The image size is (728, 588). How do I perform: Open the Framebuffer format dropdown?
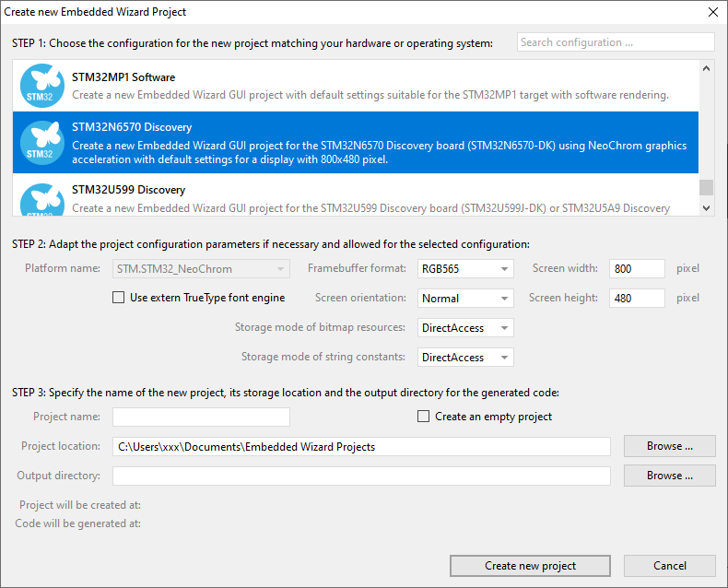point(465,269)
